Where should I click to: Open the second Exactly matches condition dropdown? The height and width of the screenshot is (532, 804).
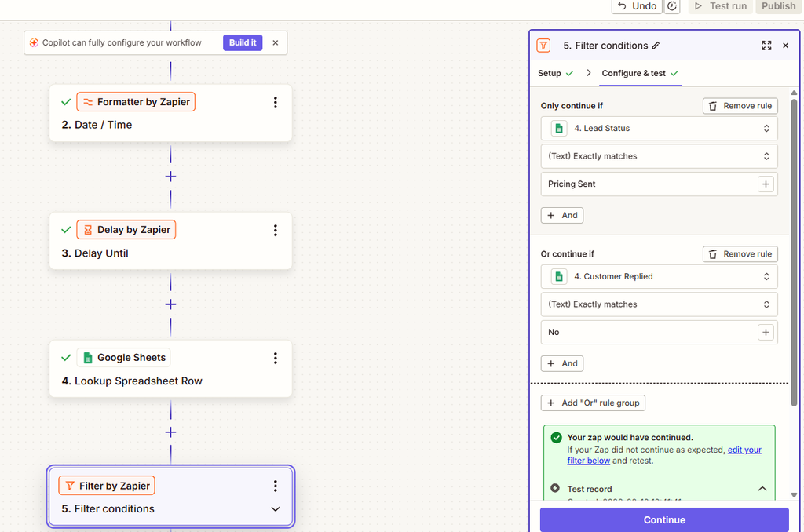tap(660, 304)
